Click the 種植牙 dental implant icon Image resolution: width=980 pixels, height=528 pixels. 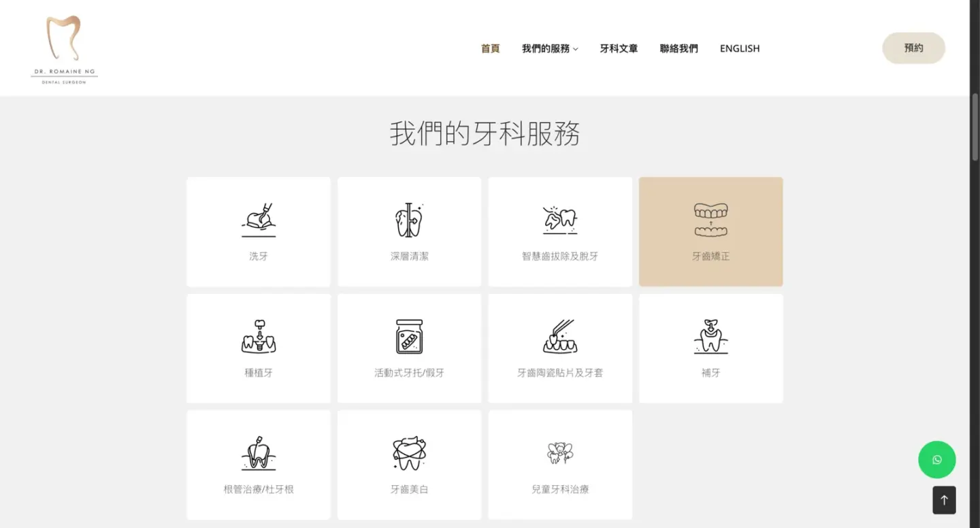pyautogui.click(x=259, y=336)
